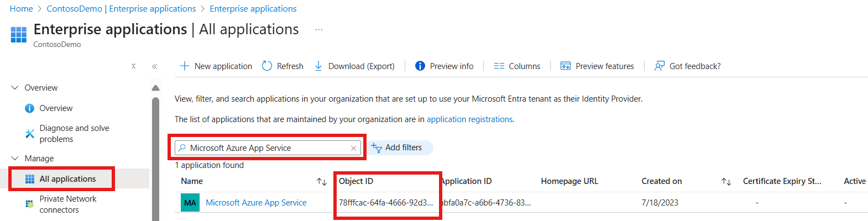Click the Object ID column header
Screen dimensions: 868x221
(356, 181)
